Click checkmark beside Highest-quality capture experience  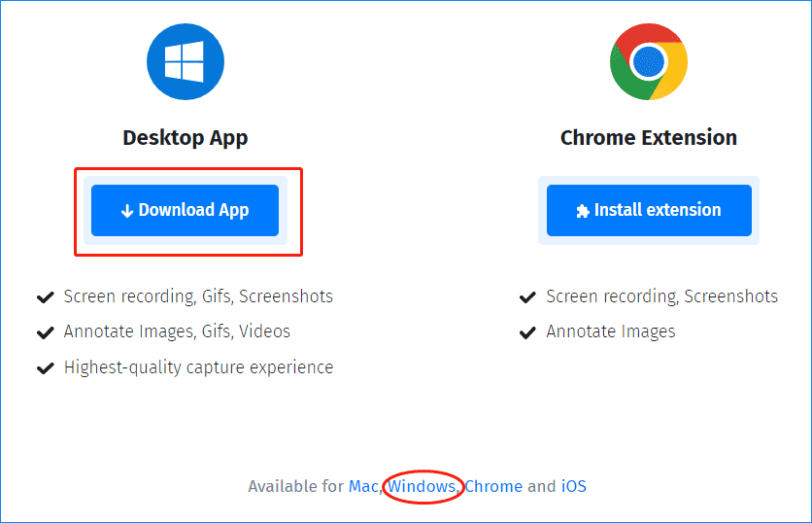pyautogui.click(x=45, y=368)
